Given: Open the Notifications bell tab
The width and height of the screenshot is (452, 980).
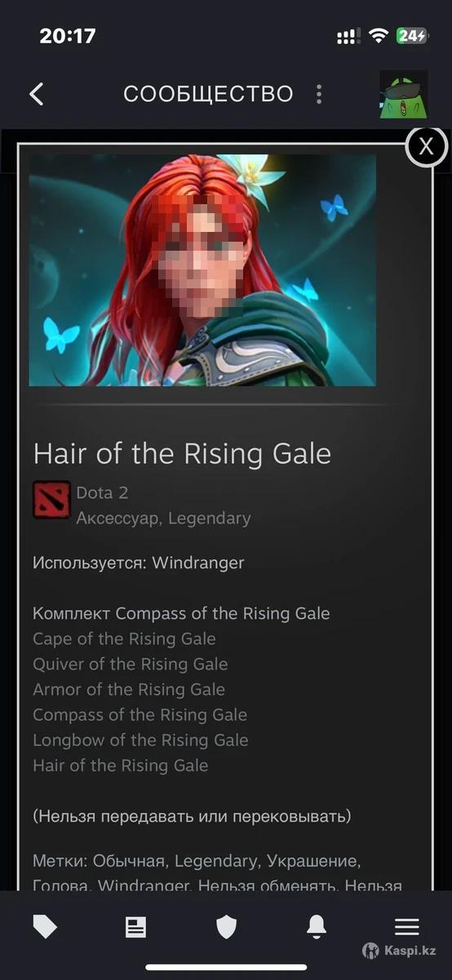Looking at the screenshot, I should (317, 926).
